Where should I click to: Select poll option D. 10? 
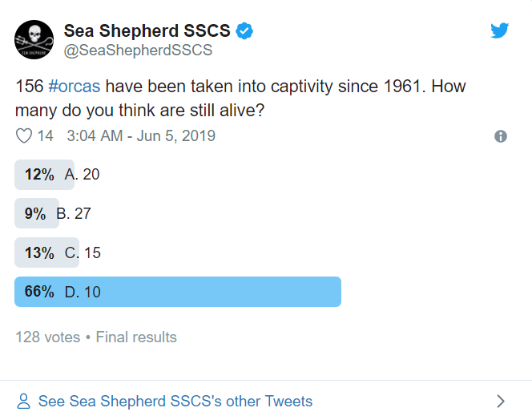[x=83, y=292]
